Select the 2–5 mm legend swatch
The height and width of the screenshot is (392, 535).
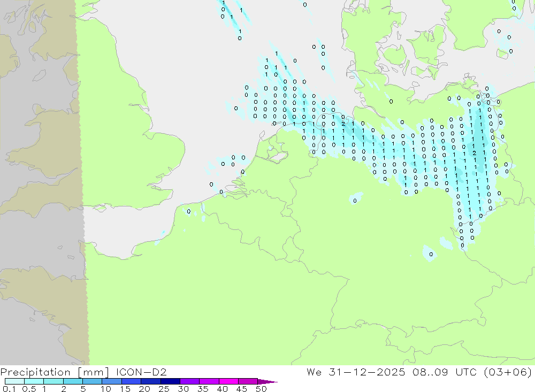73,381
